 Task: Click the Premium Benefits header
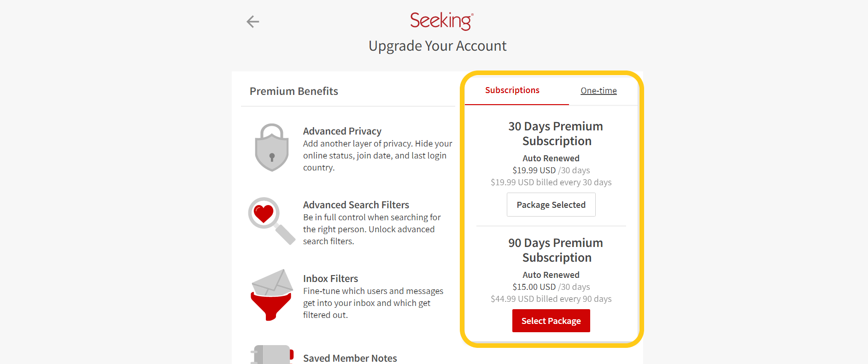294,91
